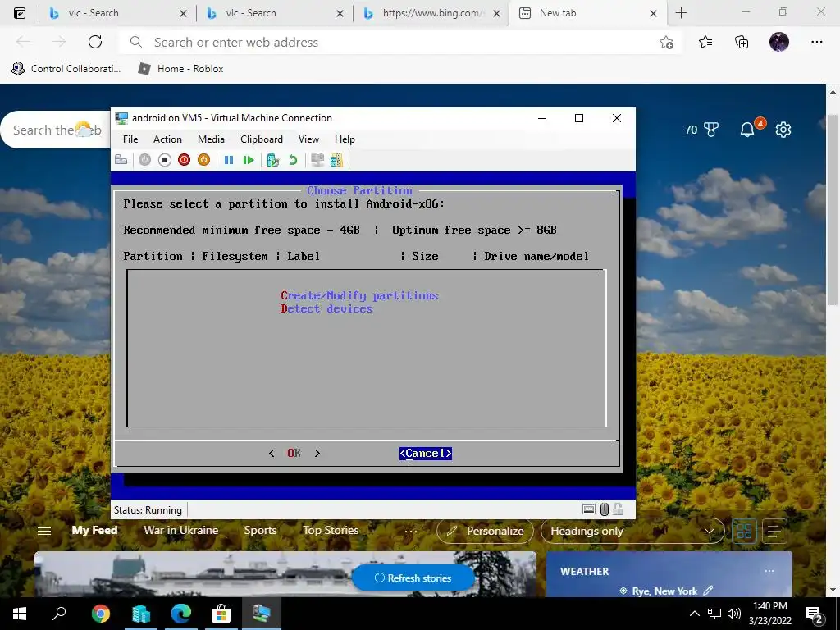Click the greyed-out Start VM toolbar icon

click(144, 160)
